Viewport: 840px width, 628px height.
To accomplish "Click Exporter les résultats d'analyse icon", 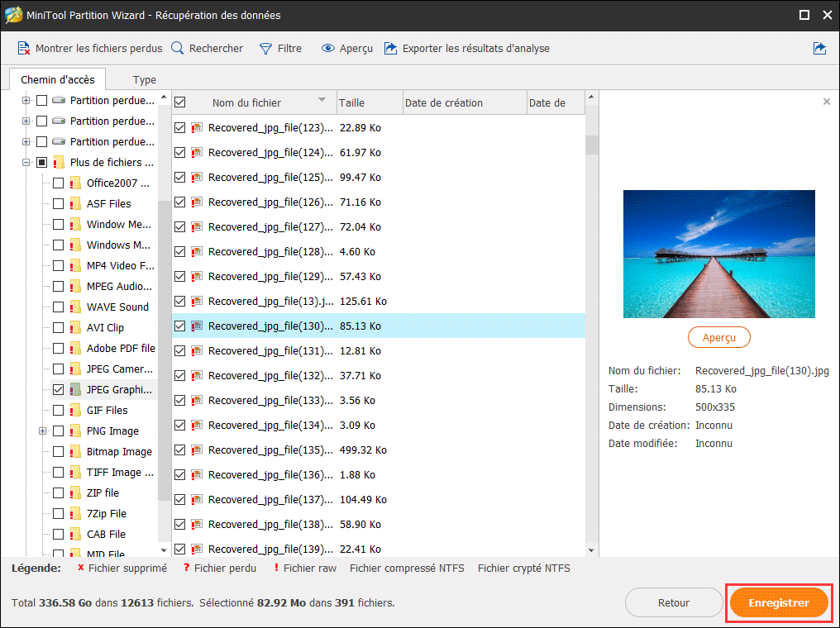I will [x=391, y=49].
